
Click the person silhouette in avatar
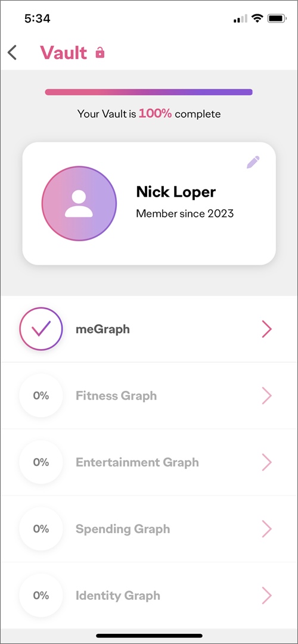(x=79, y=204)
